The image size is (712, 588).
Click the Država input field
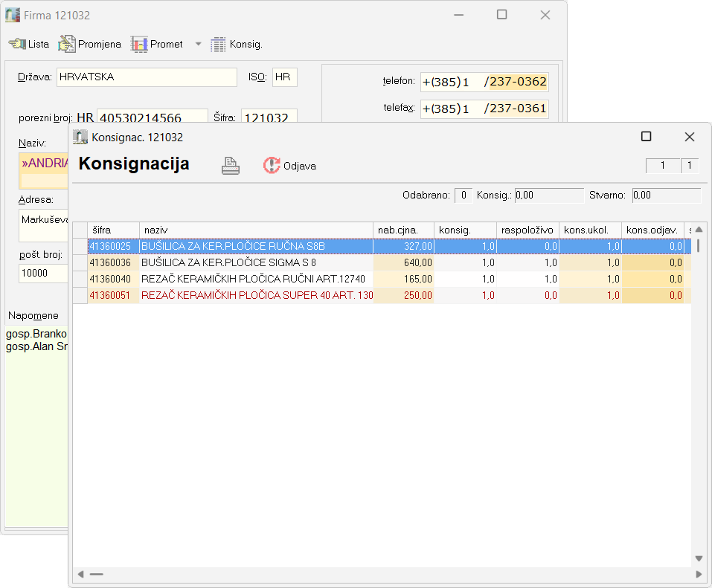tap(146, 77)
